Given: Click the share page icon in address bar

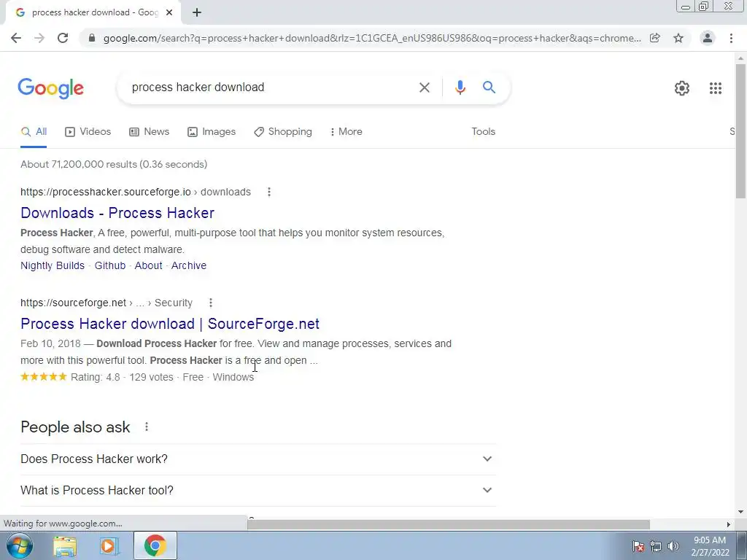Looking at the screenshot, I should pyautogui.click(x=655, y=38).
